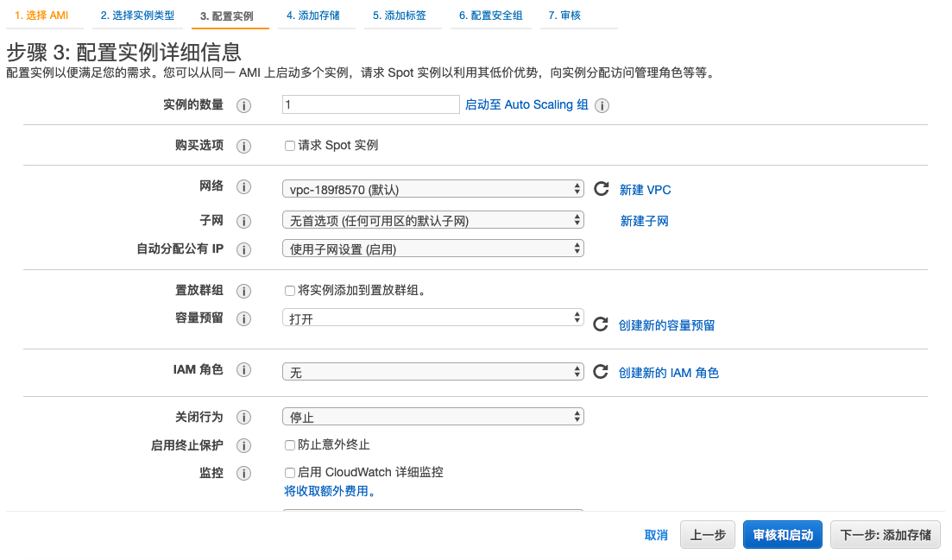952x560 pixels.
Task: Click 创建新的 IAM 角色 link
Action: click(668, 373)
